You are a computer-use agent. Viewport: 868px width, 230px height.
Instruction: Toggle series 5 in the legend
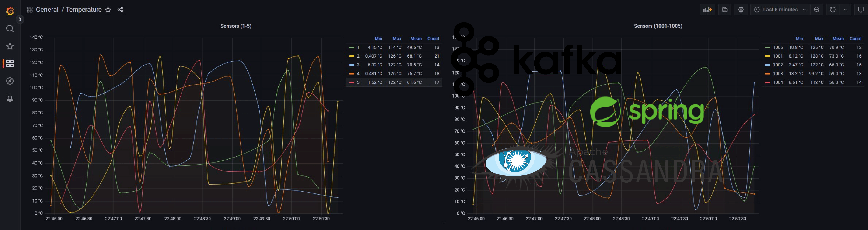pos(358,82)
